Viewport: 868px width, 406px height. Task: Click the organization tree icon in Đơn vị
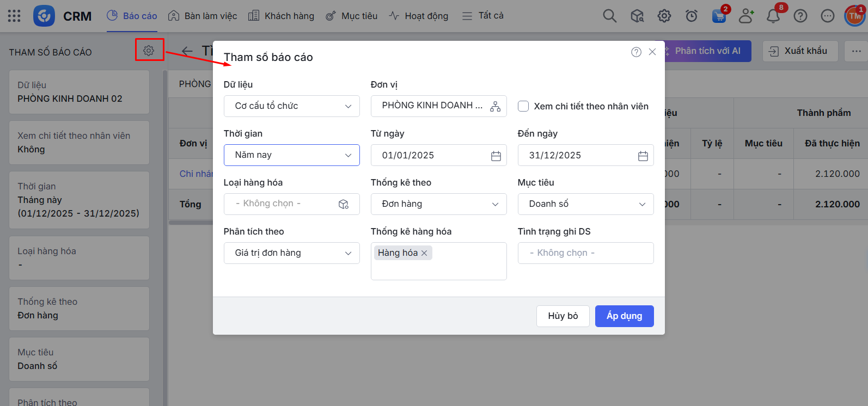[x=495, y=107]
